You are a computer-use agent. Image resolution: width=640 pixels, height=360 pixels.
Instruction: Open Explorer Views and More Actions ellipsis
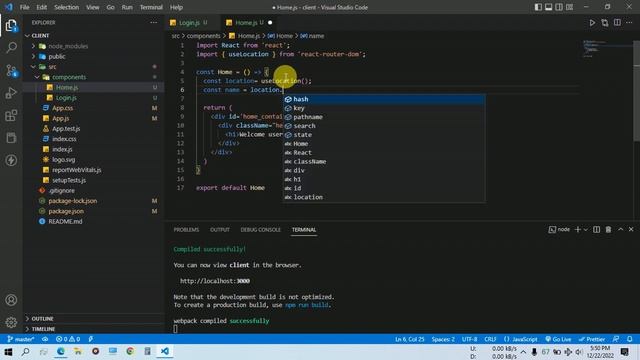click(153, 23)
